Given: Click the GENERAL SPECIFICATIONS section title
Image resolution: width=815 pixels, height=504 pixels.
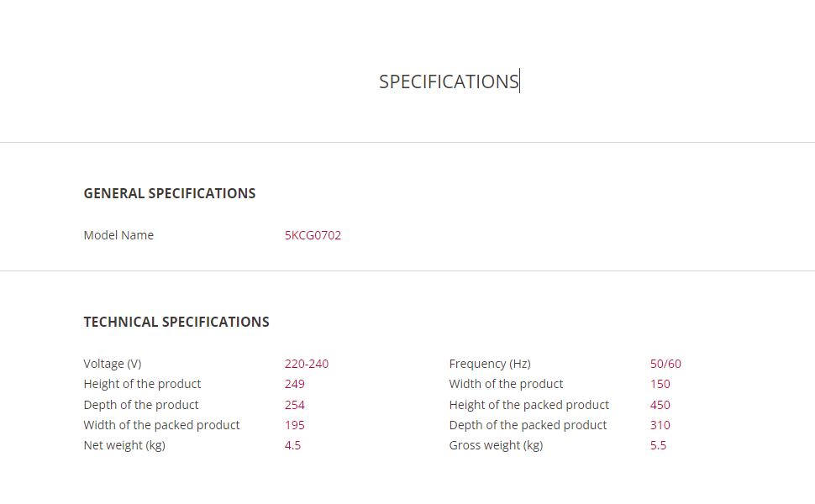Looking at the screenshot, I should 170,193.
